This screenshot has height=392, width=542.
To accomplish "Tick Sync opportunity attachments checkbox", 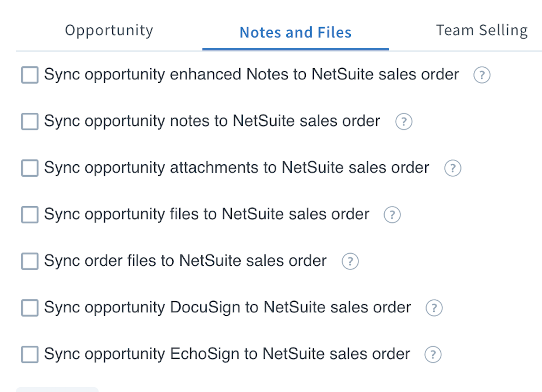I will 30,168.
